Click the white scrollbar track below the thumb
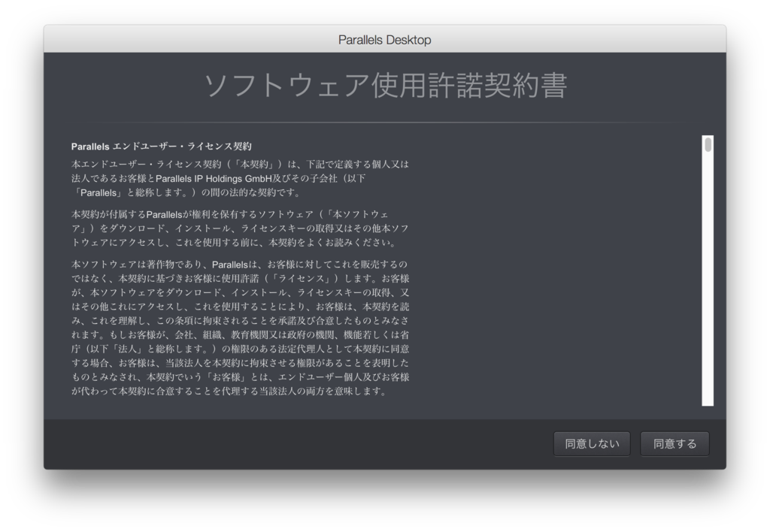 708,279
